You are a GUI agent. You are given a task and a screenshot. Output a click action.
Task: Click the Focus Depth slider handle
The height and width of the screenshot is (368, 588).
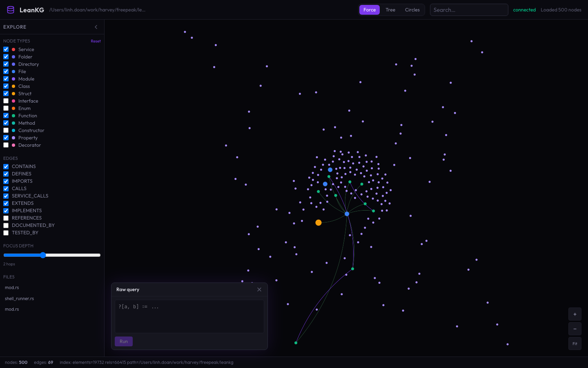[x=43, y=255]
